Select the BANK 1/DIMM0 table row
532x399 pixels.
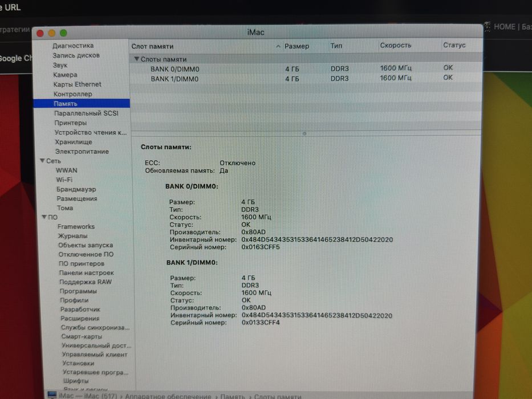(306, 79)
